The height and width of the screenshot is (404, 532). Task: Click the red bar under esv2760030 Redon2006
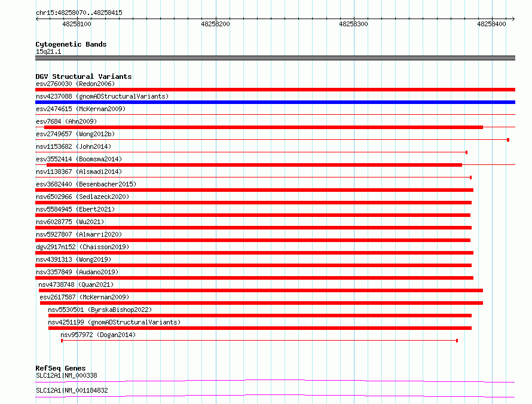pyautogui.click(x=275, y=90)
